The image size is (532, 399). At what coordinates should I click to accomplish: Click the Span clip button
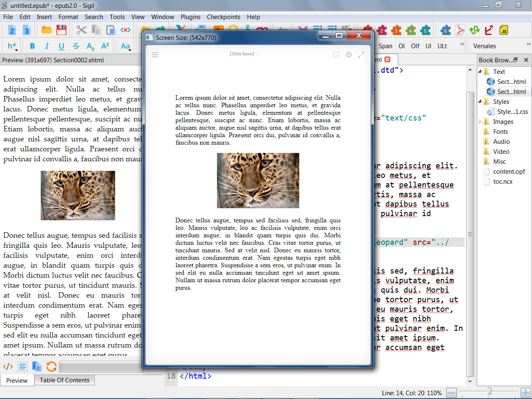pyautogui.click(x=385, y=46)
